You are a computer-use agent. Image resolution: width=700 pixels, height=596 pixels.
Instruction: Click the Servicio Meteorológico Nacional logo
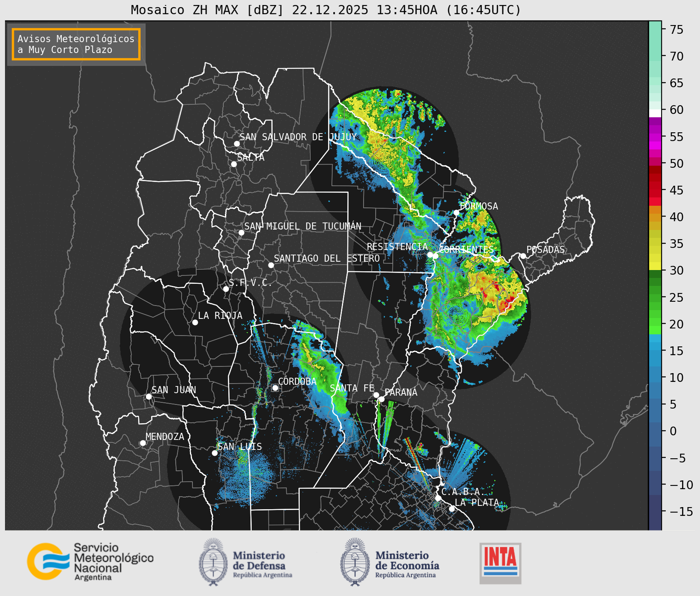tap(91, 561)
